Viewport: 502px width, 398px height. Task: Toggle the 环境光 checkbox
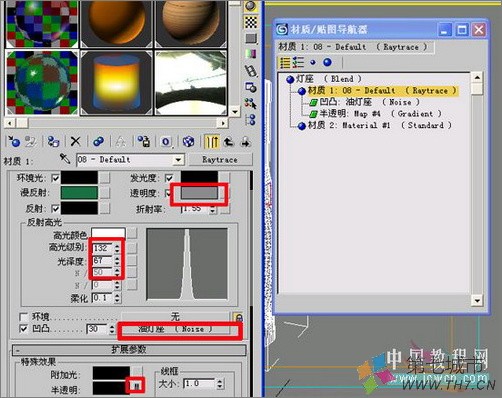[x=55, y=178]
